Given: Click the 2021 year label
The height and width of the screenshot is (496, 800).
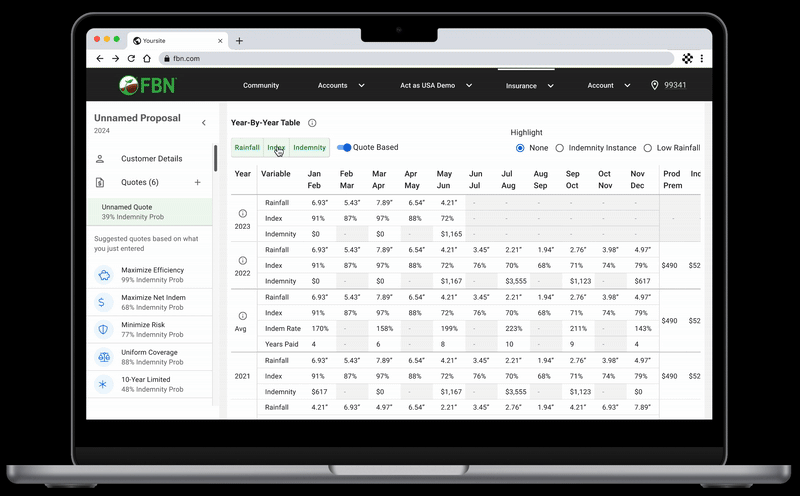Looking at the screenshot, I should click(x=242, y=376).
